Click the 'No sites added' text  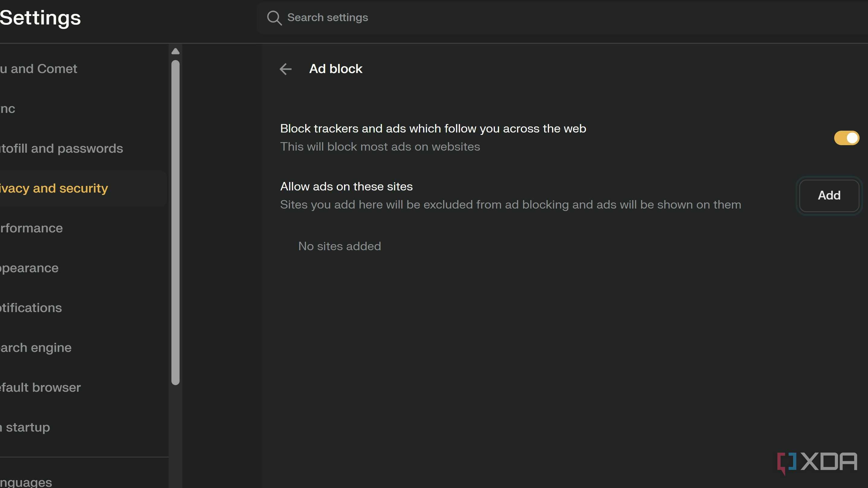tap(339, 246)
